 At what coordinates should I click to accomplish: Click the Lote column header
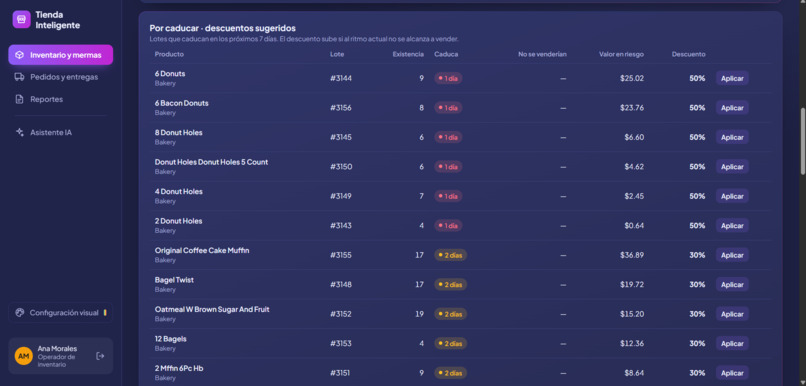coord(337,54)
